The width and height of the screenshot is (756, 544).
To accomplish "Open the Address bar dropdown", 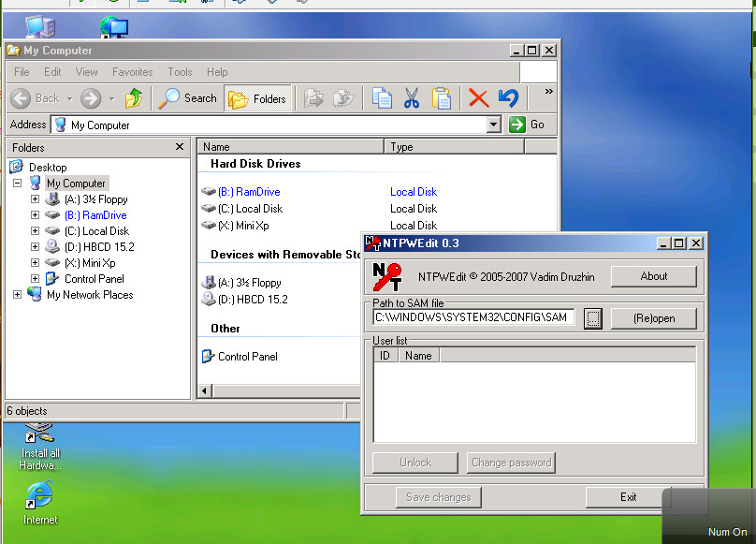I will tap(494, 125).
